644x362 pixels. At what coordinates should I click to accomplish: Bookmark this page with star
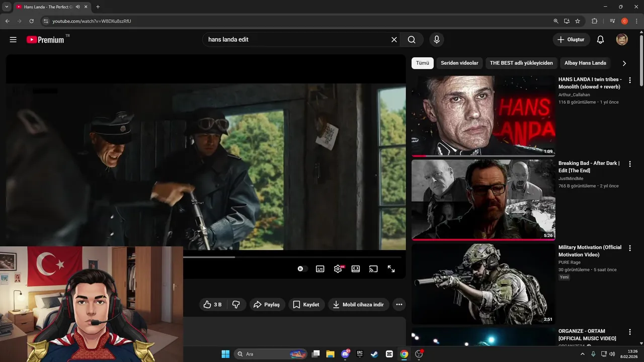[x=578, y=21]
